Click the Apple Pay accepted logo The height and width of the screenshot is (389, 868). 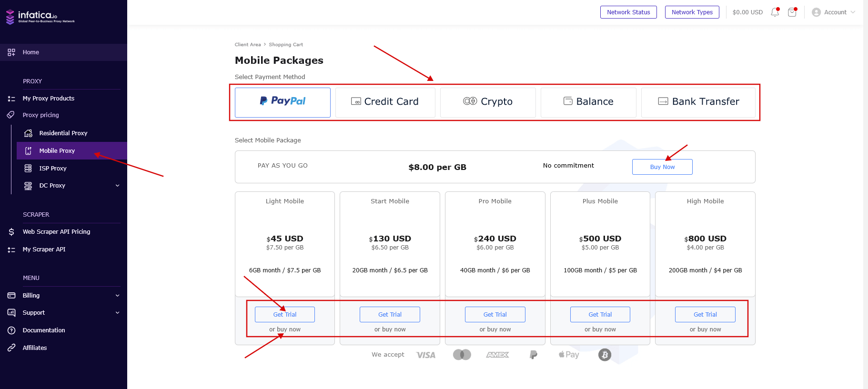point(569,355)
